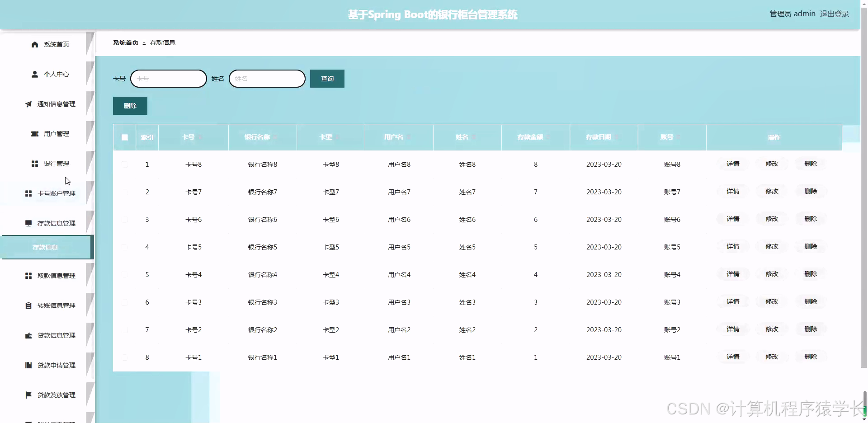Click the home icon beside 系统首页
868x423 pixels.
[x=35, y=44]
